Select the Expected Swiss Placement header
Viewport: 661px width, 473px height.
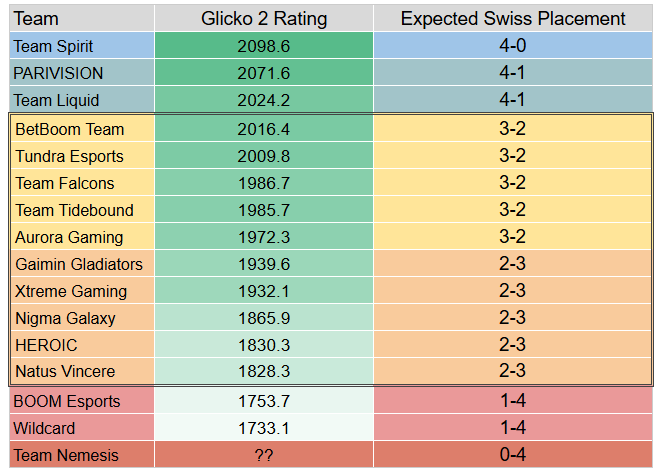[513, 19]
